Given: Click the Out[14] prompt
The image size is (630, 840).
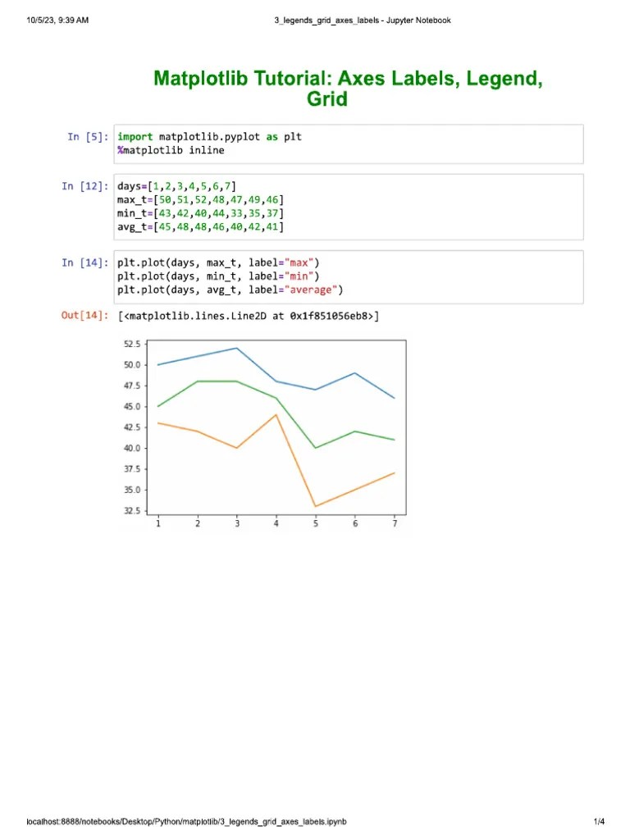Looking at the screenshot, I should [x=84, y=315].
